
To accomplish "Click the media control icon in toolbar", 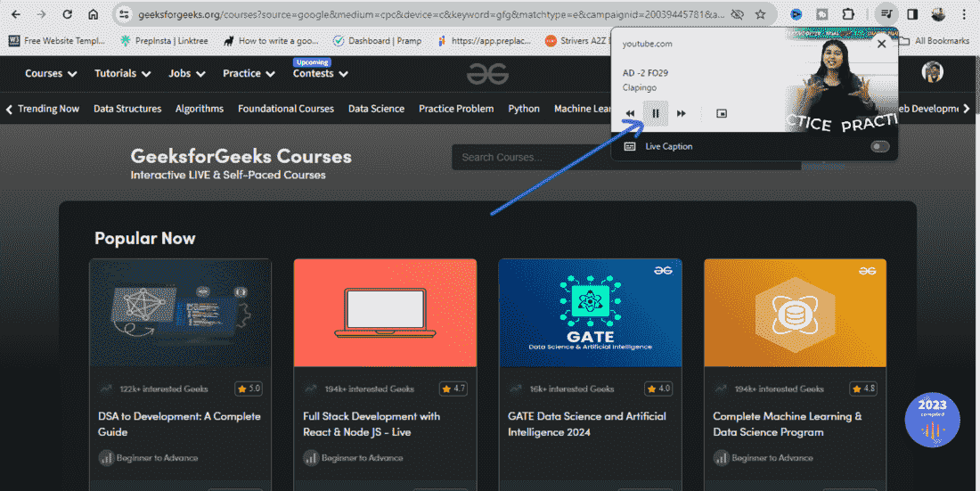I will click(x=886, y=14).
